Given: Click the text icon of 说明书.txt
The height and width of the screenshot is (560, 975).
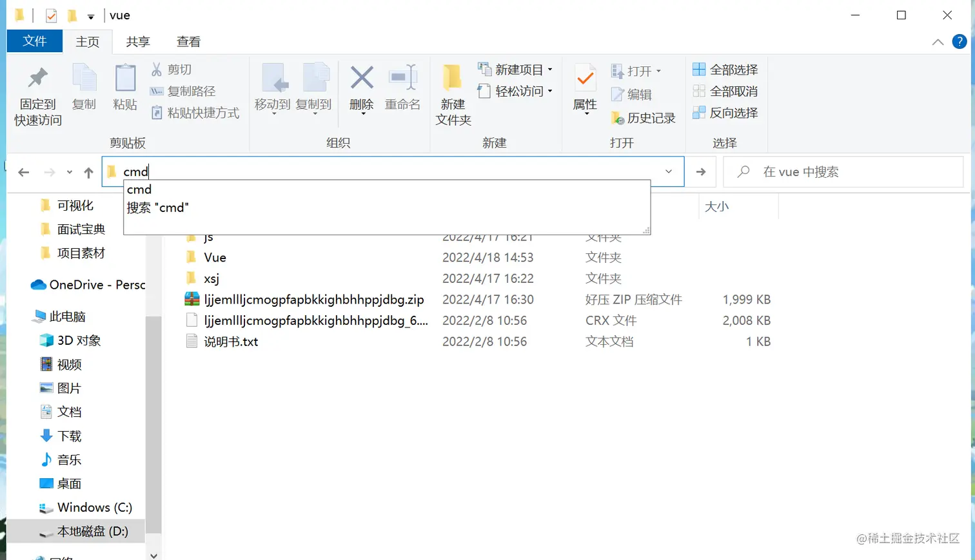Looking at the screenshot, I should point(192,342).
